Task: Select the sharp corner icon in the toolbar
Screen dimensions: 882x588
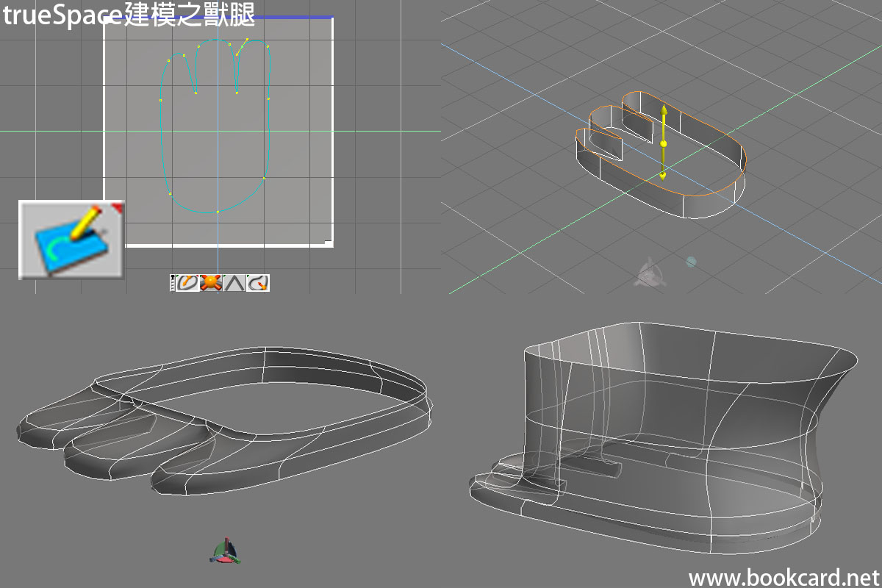Action: coord(234,283)
